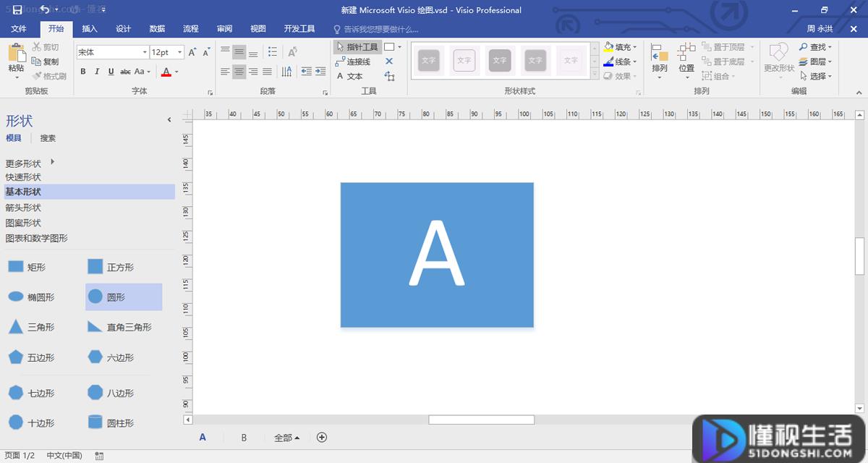The width and height of the screenshot is (868, 463).
Task: Toggle Underline formatting
Action: tap(111, 72)
